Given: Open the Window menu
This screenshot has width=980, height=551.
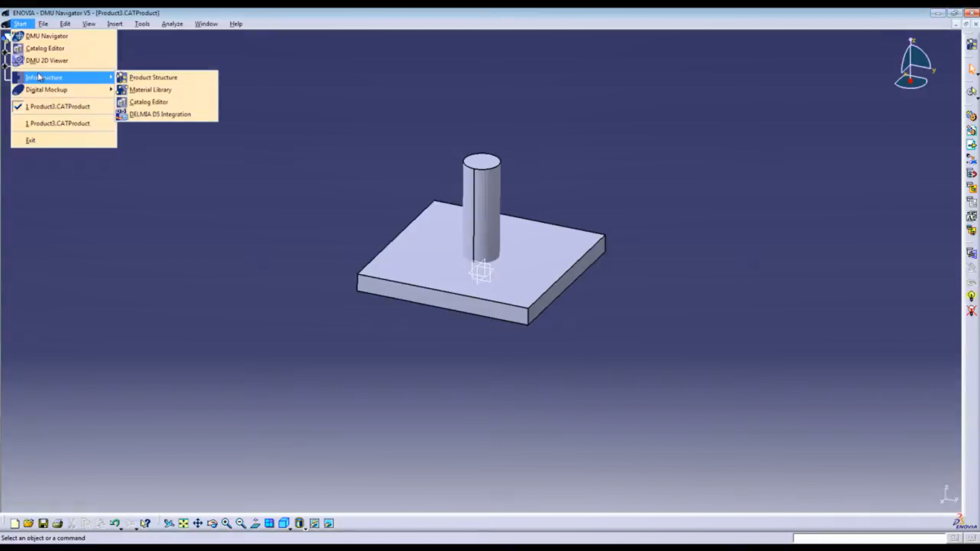Looking at the screenshot, I should pyautogui.click(x=206, y=24).
